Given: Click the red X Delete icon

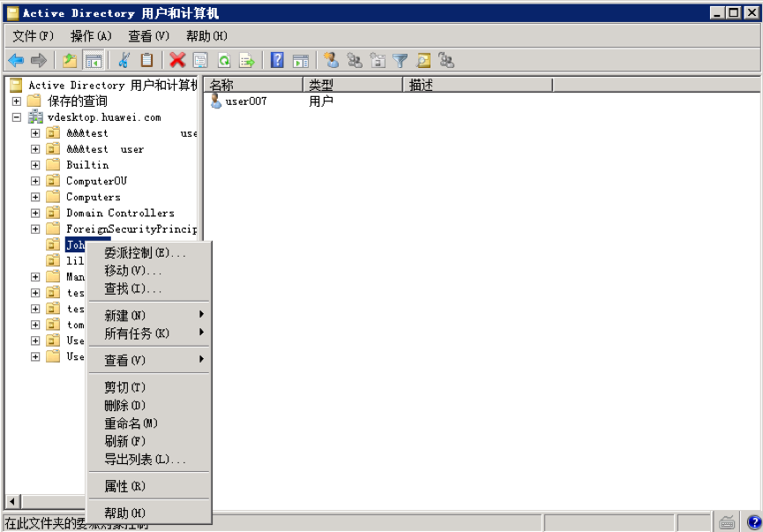Looking at the screenshot, I should [x=177, y=61].
